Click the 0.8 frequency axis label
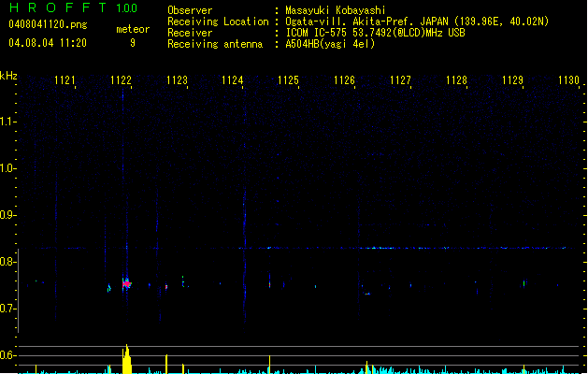The height and width of the screenshot is (374, 588). [x=7, y=262]
